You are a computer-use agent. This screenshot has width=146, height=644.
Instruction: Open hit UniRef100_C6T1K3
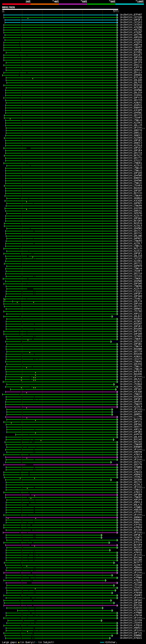(131, 22)
